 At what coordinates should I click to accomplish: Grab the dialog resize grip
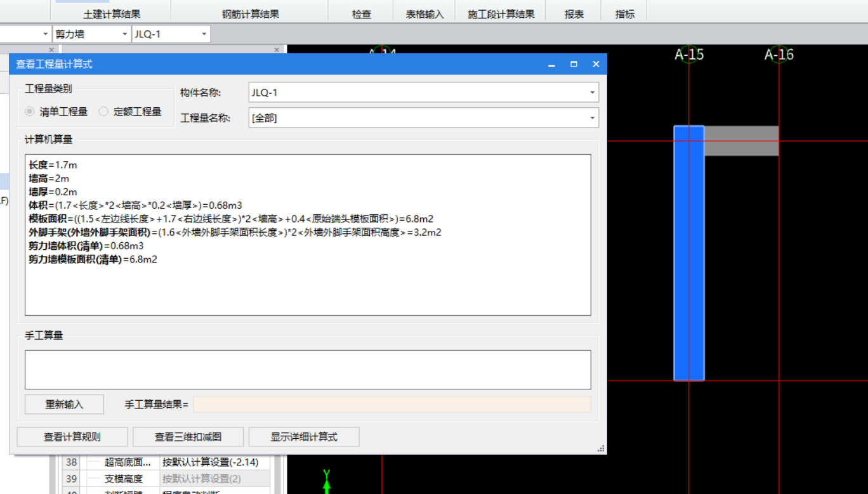tap(601, 448)
